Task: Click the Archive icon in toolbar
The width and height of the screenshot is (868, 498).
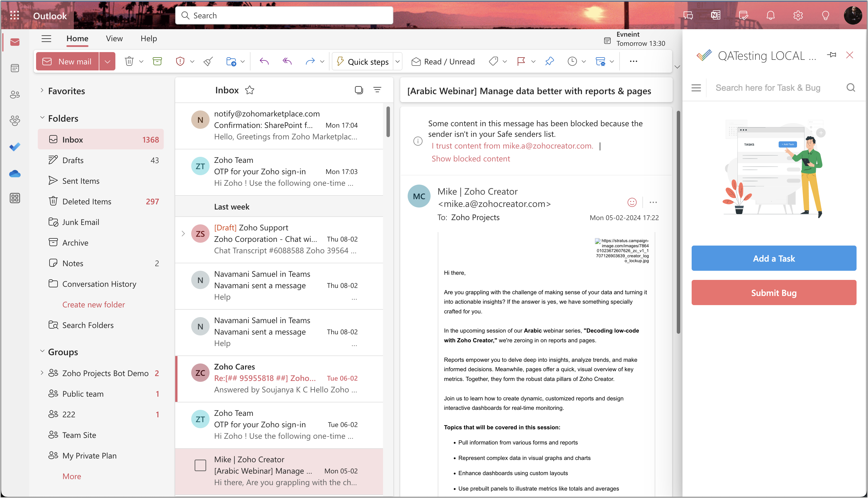Action: pyautogui.click(x=157, y=62)
